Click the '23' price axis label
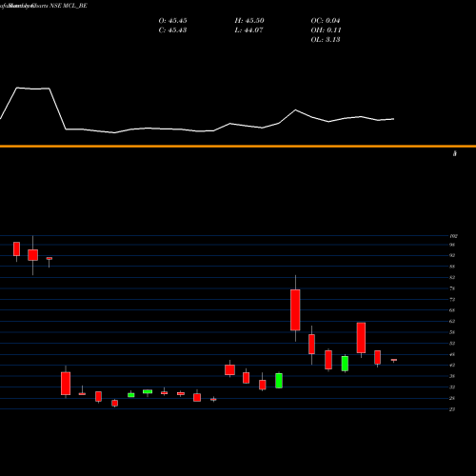Screen dimensions: 476x476 (452, 409)
